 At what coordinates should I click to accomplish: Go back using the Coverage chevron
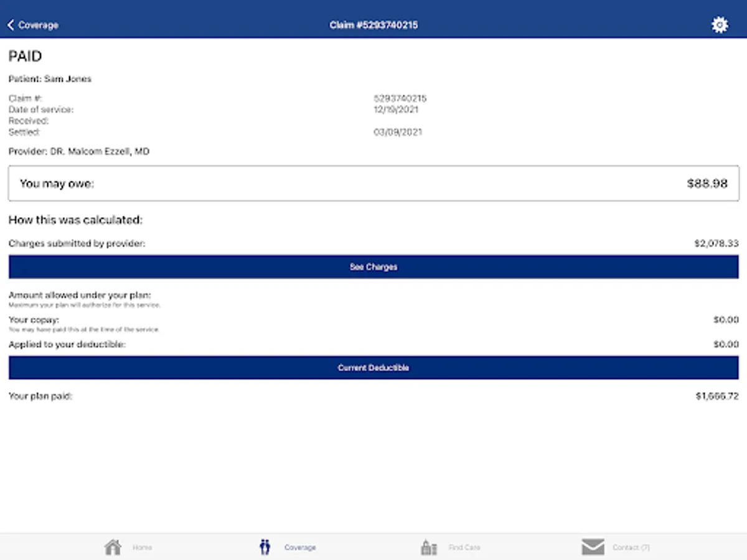[x=11, y=25]
